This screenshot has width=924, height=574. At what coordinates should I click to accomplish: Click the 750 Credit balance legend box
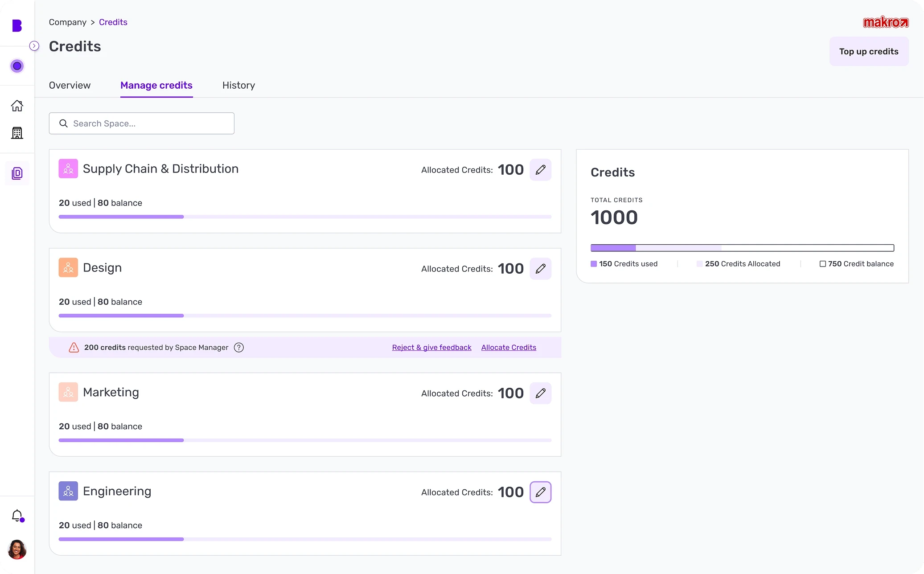(x=823, y=264)
